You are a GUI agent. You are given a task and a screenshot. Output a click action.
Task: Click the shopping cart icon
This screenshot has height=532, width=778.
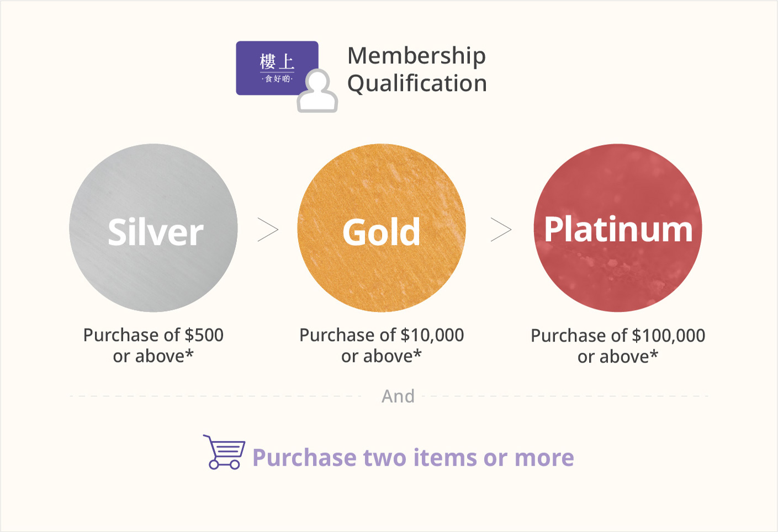[x=224, y=452]
